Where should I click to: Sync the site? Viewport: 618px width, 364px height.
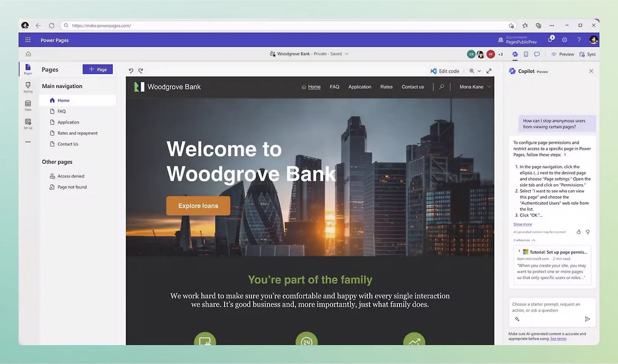click(x=588, y=54)
